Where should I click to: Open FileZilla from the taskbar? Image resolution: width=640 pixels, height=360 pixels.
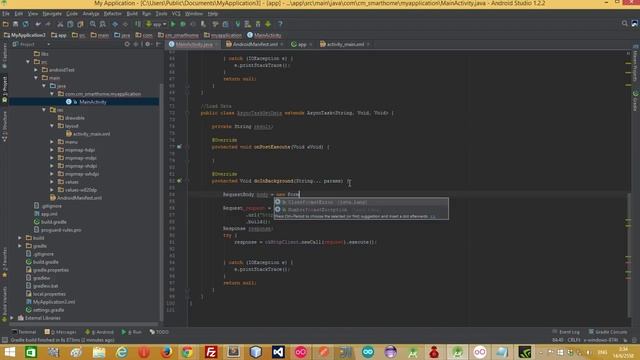pos(211,352)
